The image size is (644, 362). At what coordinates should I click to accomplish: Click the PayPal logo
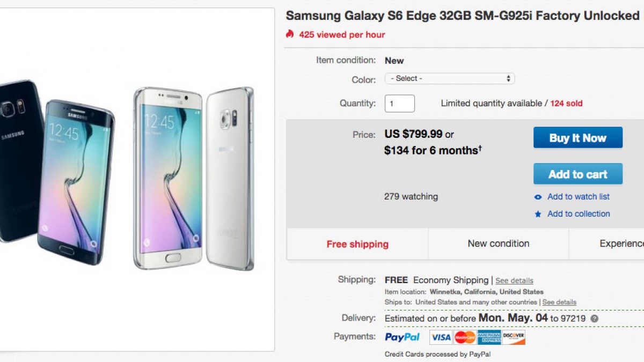pyautogui.click(x=402, y=337)
